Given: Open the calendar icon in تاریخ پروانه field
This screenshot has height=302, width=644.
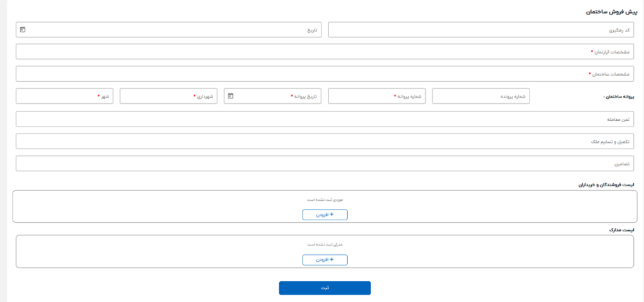Looking at the screenshot, I should [231, 96].
